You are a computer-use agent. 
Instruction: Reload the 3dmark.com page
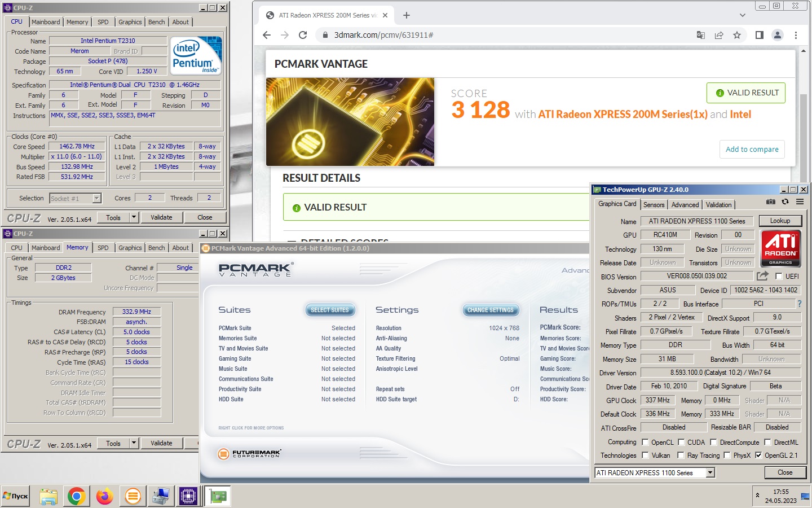[x=303, y=35]
